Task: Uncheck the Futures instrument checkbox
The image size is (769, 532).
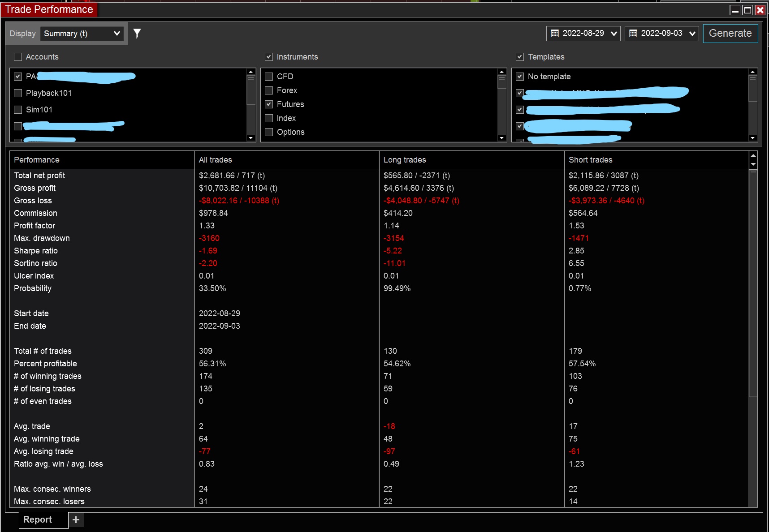Action: pyautogui.click(x=269, y=104)
